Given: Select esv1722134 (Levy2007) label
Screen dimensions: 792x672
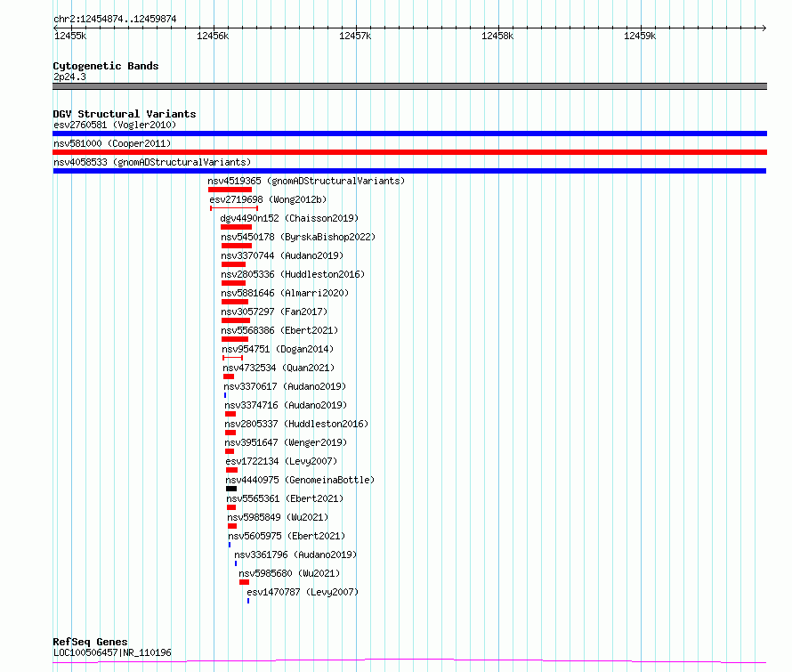Looking at the screenshot, I should click(281, 461).
